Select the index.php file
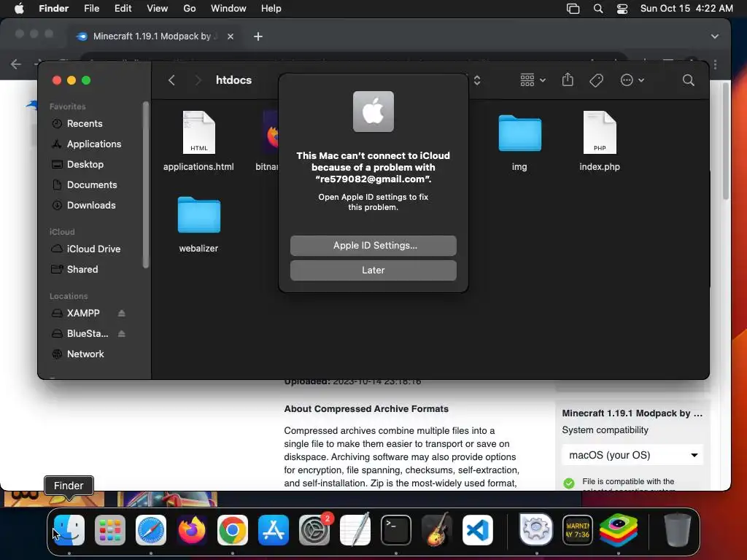 pyautogui.click(x=600, y=141)
